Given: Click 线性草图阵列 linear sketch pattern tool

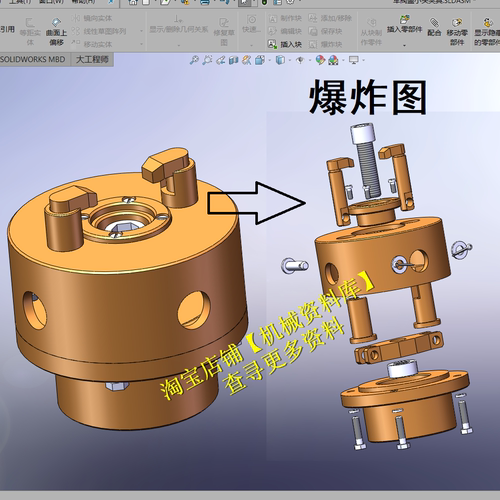Looking at the screenshot, I should click(x=99, y=31).
